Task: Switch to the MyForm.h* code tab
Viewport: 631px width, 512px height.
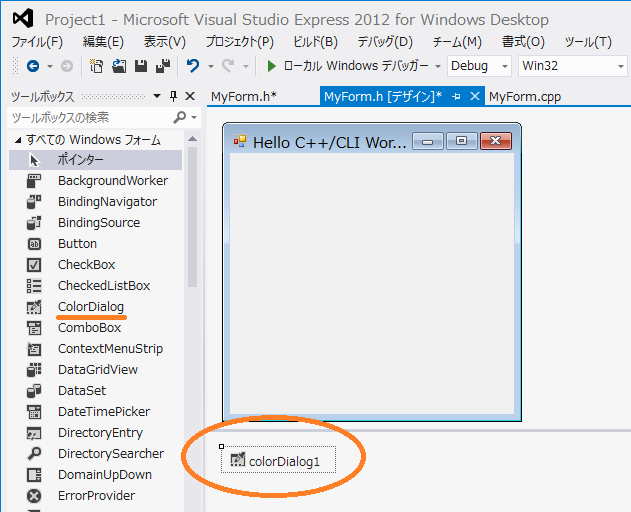Action: click(244, 97)
